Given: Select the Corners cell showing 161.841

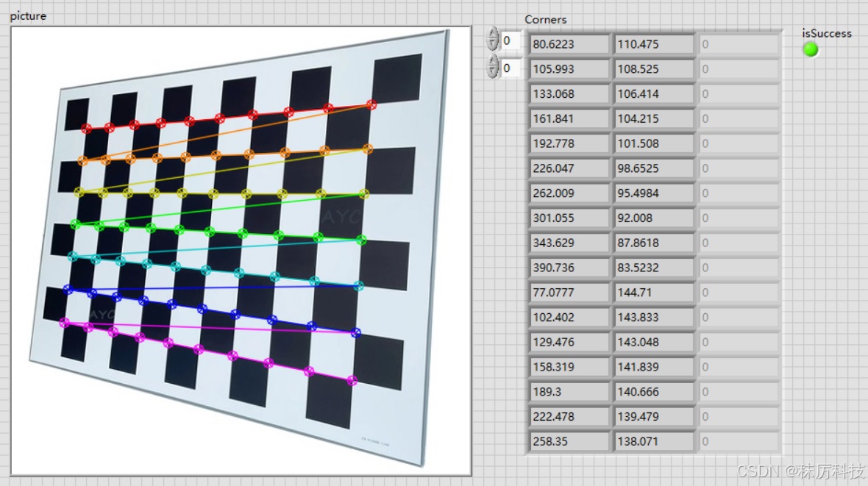Looking at the screenshot, I should point(569,118).
